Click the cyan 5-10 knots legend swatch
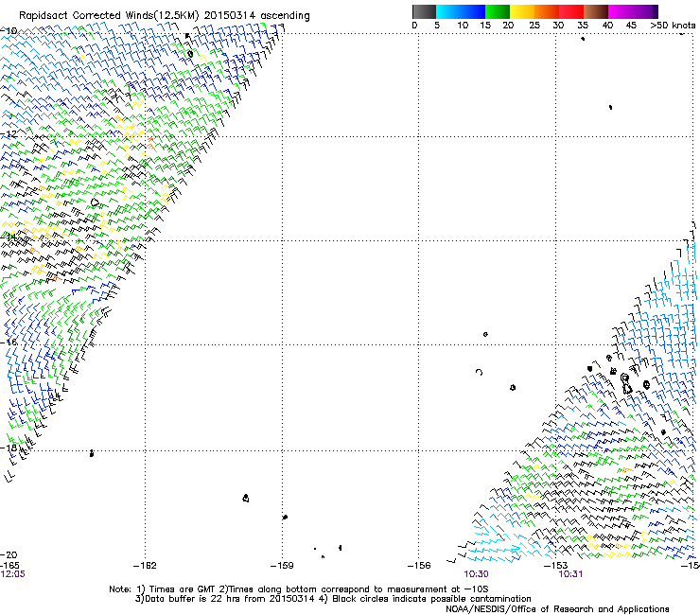700x615 pixels. click(x=448, y=11)
